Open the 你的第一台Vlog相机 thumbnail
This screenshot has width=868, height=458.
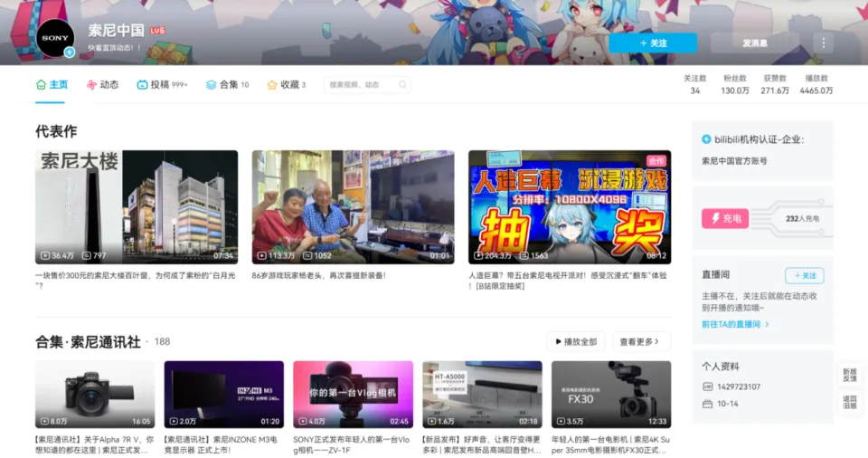coord(354,395)
